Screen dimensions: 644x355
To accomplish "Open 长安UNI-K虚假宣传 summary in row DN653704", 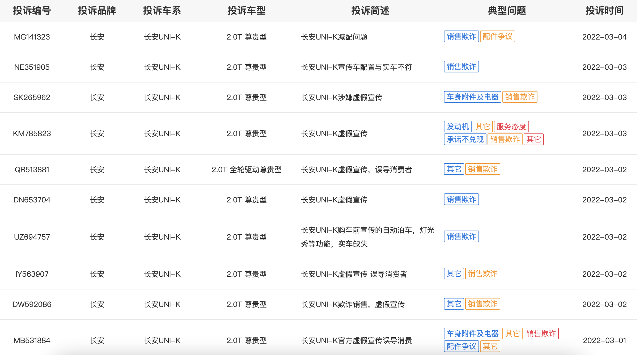I will (x=334, y=200).
